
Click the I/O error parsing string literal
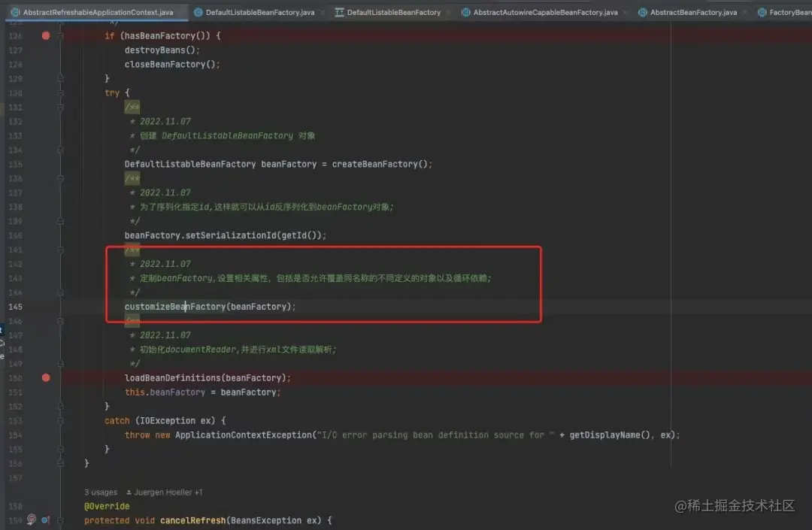click(435, 435)
